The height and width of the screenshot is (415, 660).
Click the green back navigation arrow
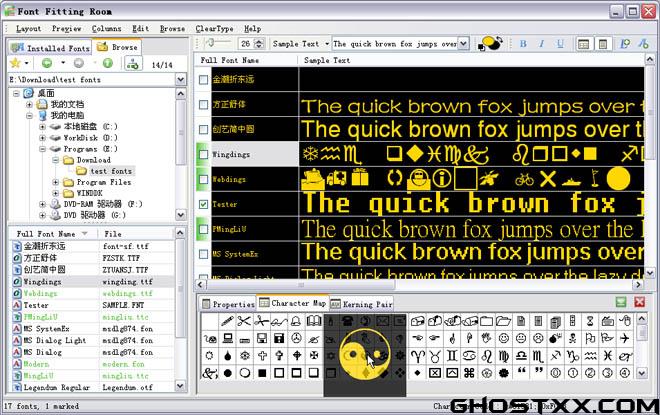(x=47, y=63)
